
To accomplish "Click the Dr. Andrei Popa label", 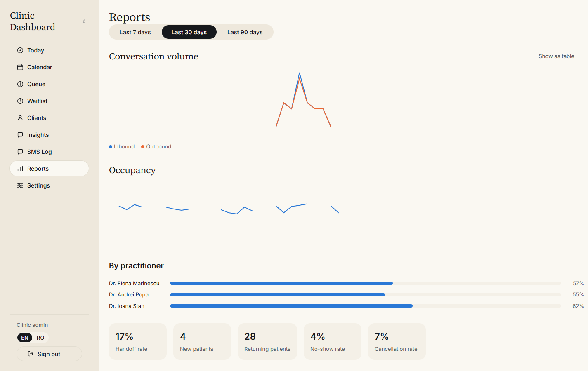I will point(129,295).
